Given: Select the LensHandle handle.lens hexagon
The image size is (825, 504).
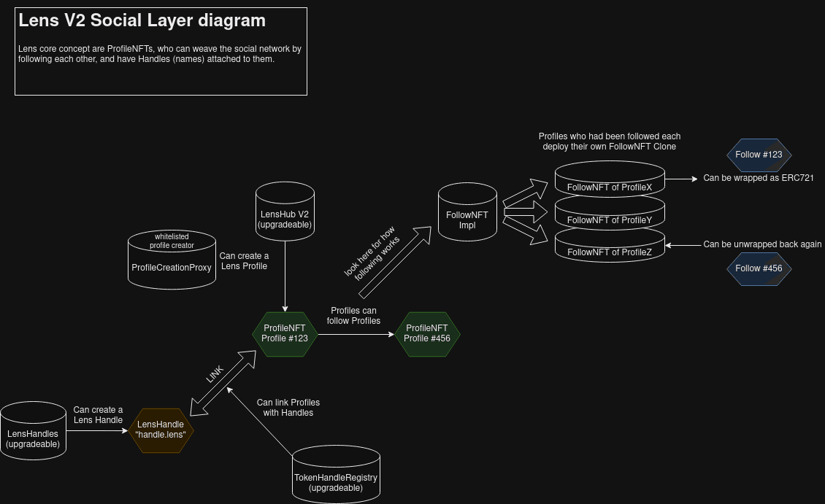Looking at the screenshot, I should [x=161, y=430].
